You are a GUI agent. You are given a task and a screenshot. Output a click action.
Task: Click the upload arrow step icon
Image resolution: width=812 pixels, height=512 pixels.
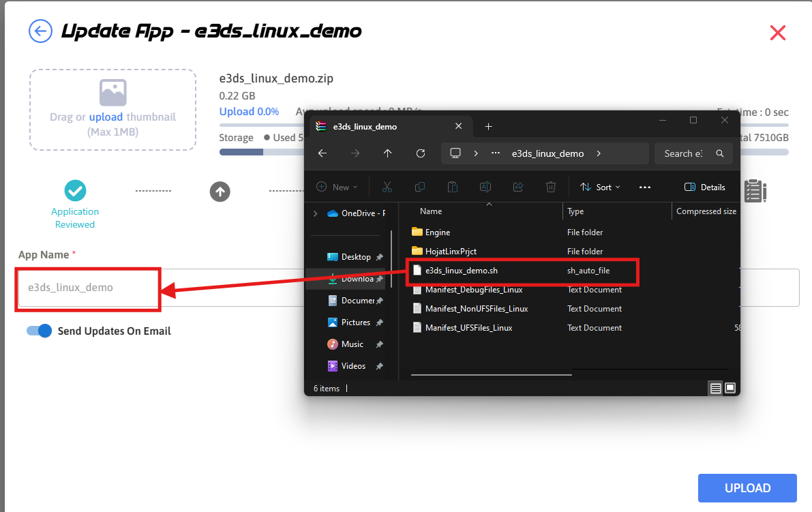click(x=220, y=192)
